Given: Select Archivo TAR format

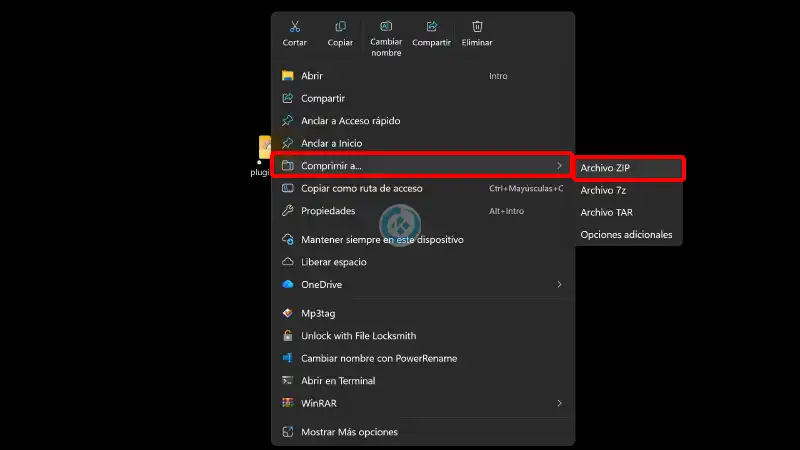Looking at the screenshot, I should 607,212.
